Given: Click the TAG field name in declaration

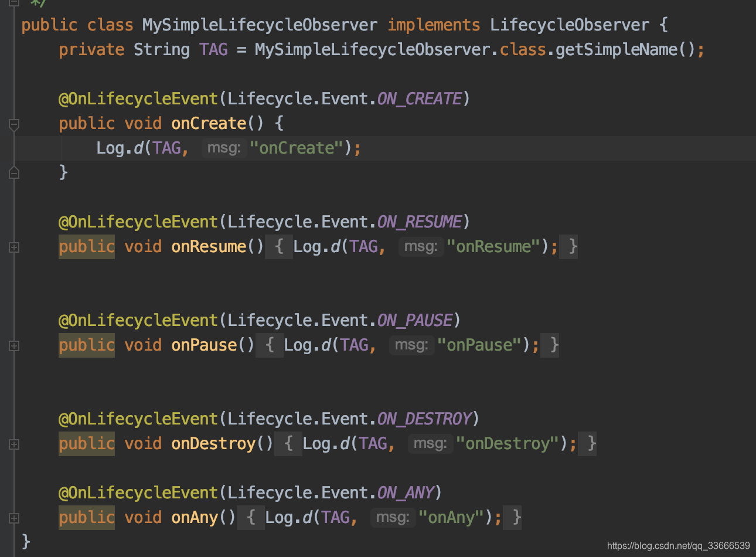Looking at the screenshot, I should (x=213, y=50).
